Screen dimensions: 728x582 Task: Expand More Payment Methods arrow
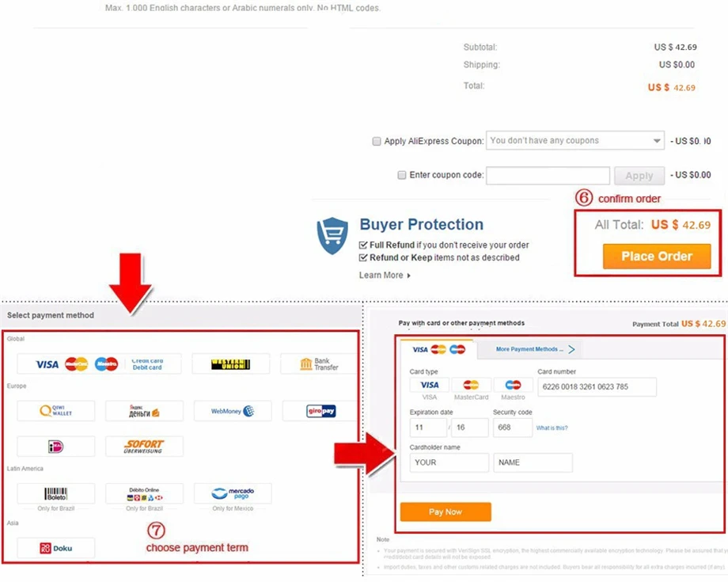pos(571,349)
